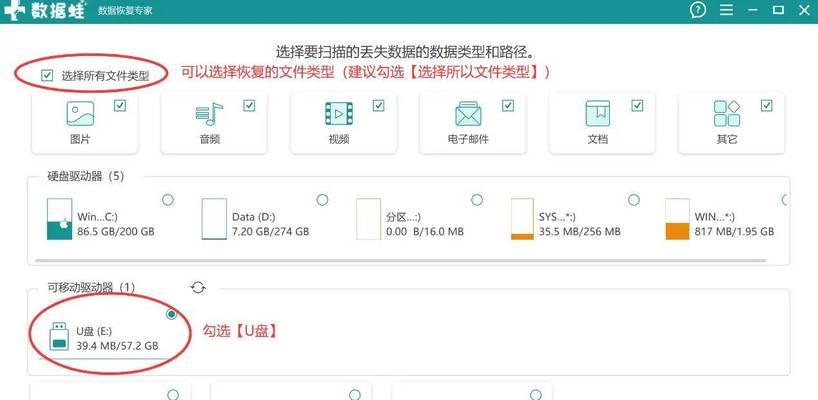Click the U盘 (E:) USB icon
Screen dimensions: 818x400
[x=59, y=336]
